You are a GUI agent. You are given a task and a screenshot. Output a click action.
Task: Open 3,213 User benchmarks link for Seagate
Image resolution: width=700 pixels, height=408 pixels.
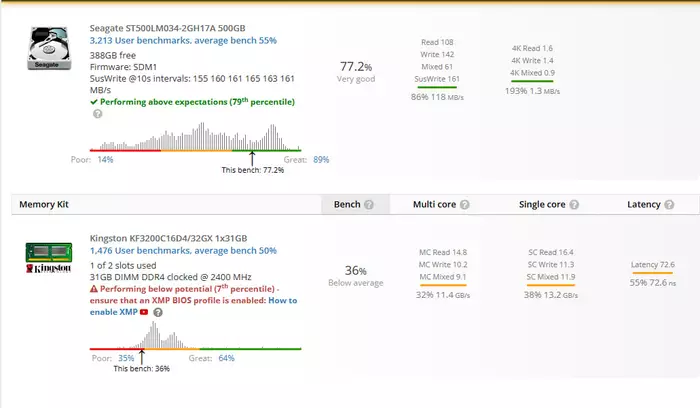[x=183, y=40]
